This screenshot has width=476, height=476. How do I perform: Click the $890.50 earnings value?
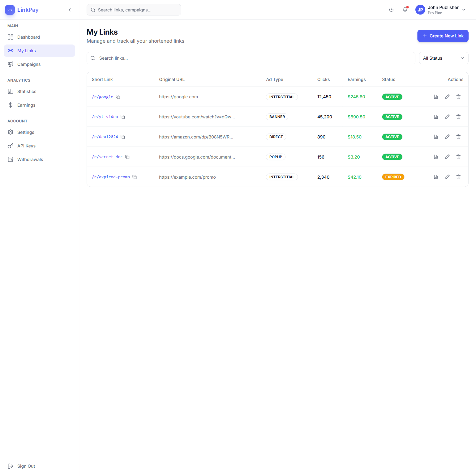356,117
